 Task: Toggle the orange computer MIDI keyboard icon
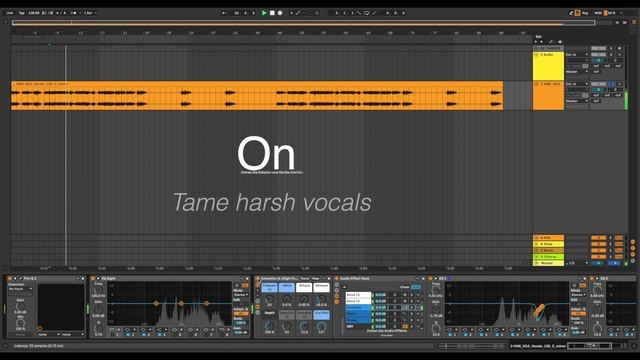[x=578, y=13]
